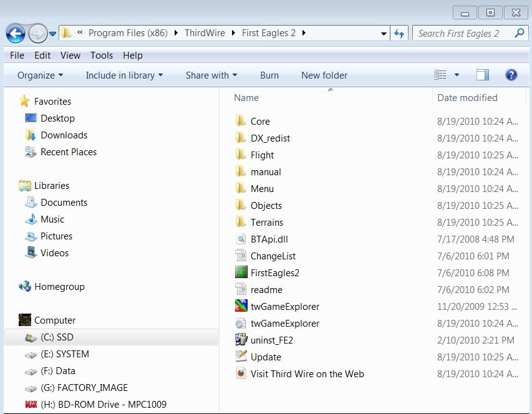Navigate to Program Files (x86) breadcrumb
Screen dimensions: 532x414
pos(128,33)
